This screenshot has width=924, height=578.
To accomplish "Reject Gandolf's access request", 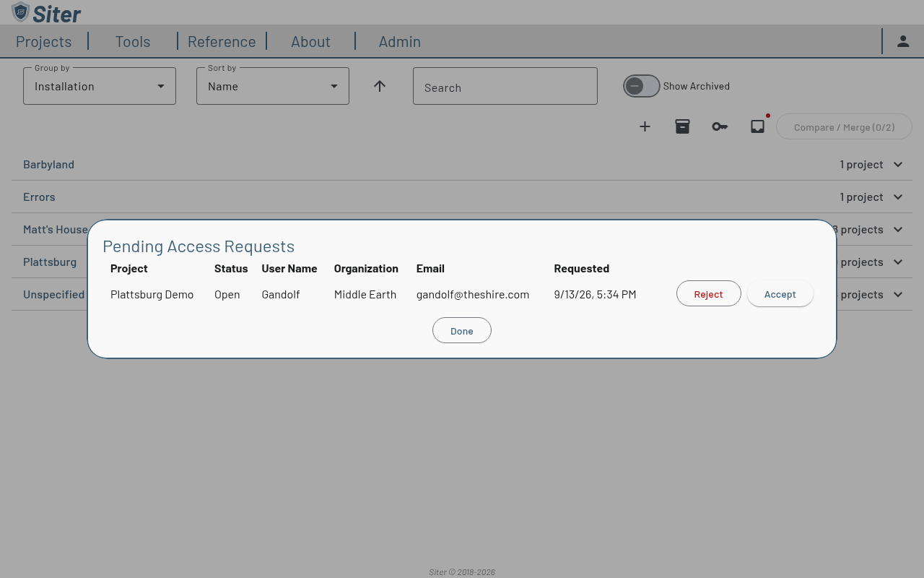I will pos(708,294).
